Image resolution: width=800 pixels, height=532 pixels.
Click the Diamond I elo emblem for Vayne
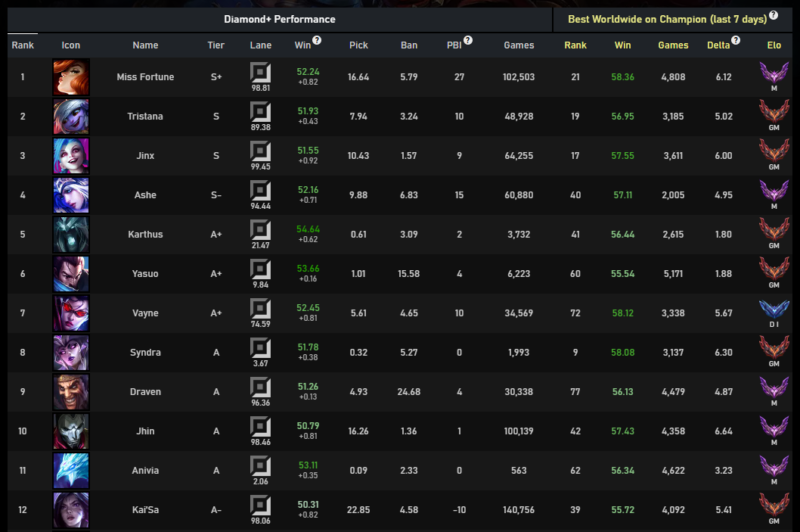tap(774, 308)
